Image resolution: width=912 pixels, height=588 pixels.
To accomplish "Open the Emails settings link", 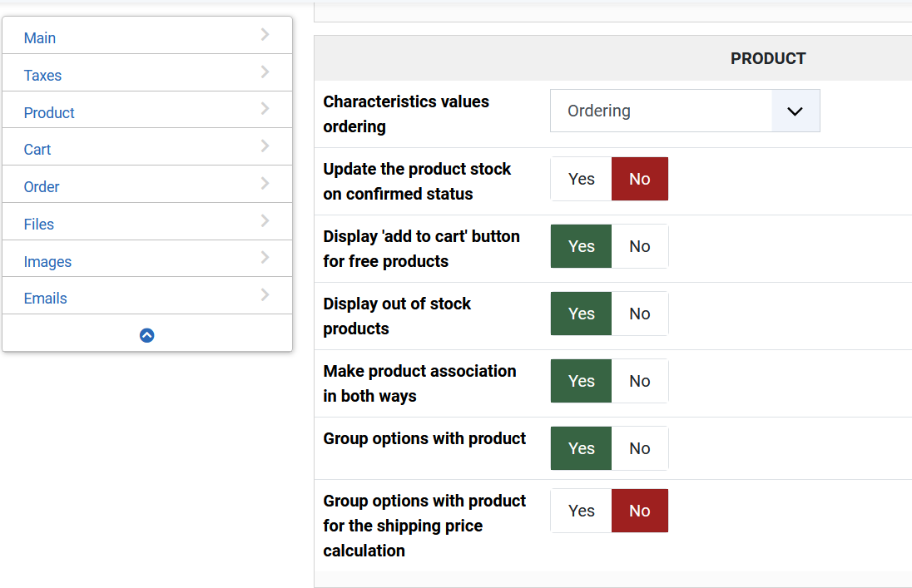I will [x=45, y=299].
